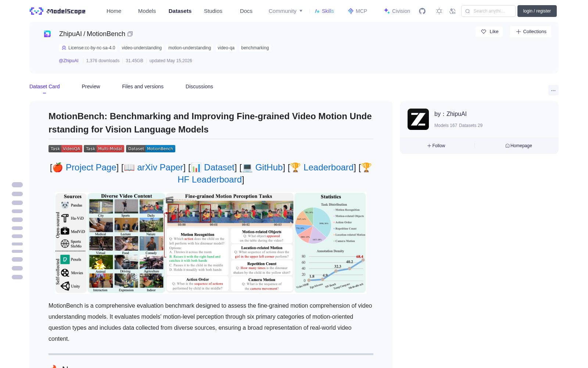Go to the Home menu item
Image resolution: width=588 pixels, height=368 pixels.
(114, 11)
